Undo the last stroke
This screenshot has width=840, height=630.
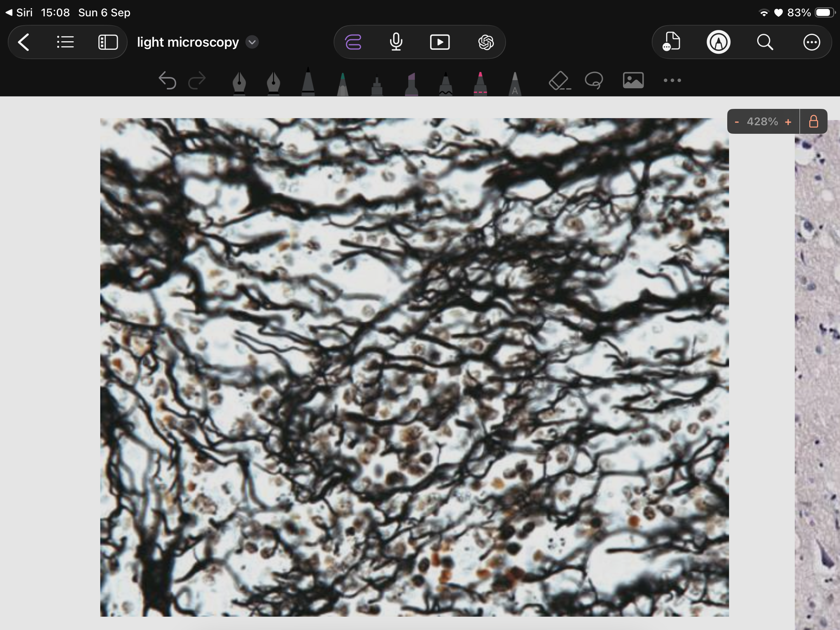click(167, 80)
